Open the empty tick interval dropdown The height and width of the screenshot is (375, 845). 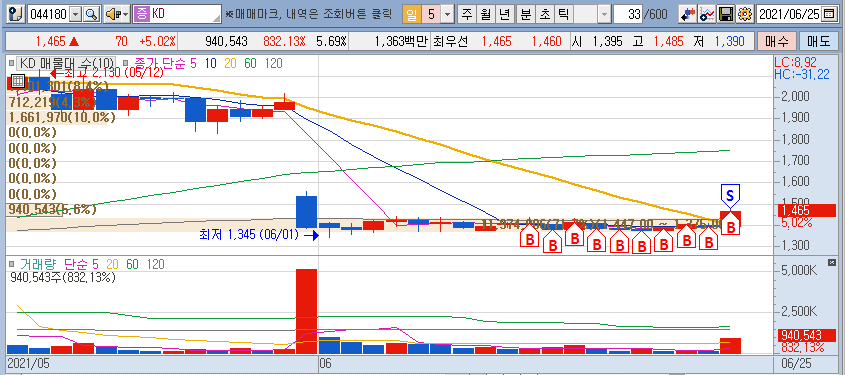pyautogui.click(x=605, y=15)
